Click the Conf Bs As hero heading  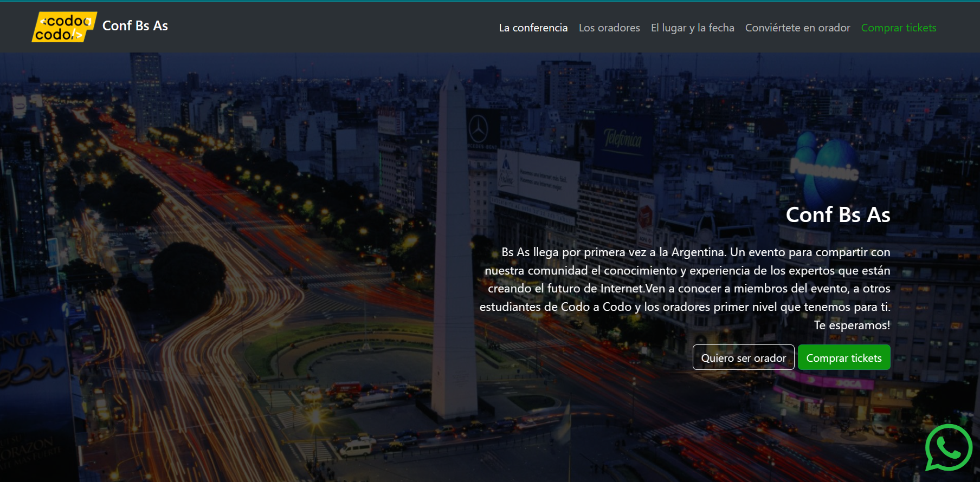coord(838,215)
